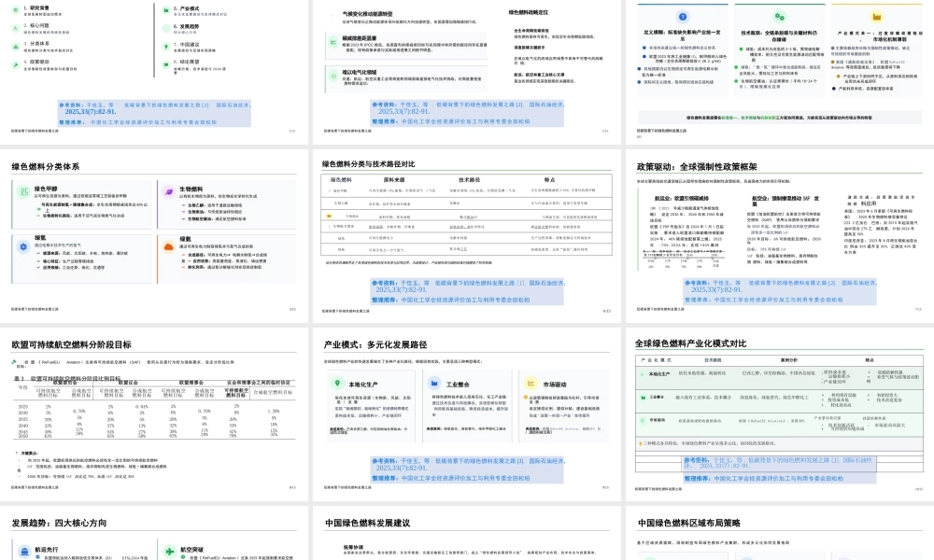Click the 本地化生产 map pin icon

[337, 382]
